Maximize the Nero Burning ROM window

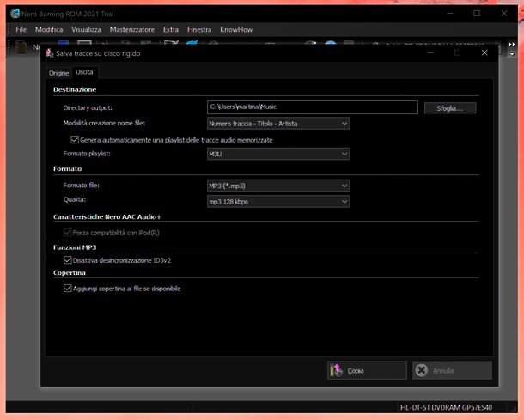coord(477,14)
